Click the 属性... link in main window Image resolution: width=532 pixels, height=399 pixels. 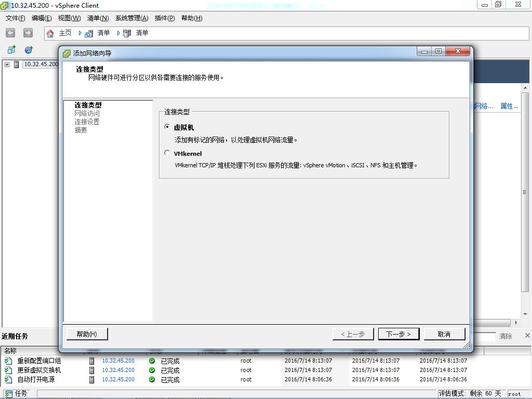[509, 106]
